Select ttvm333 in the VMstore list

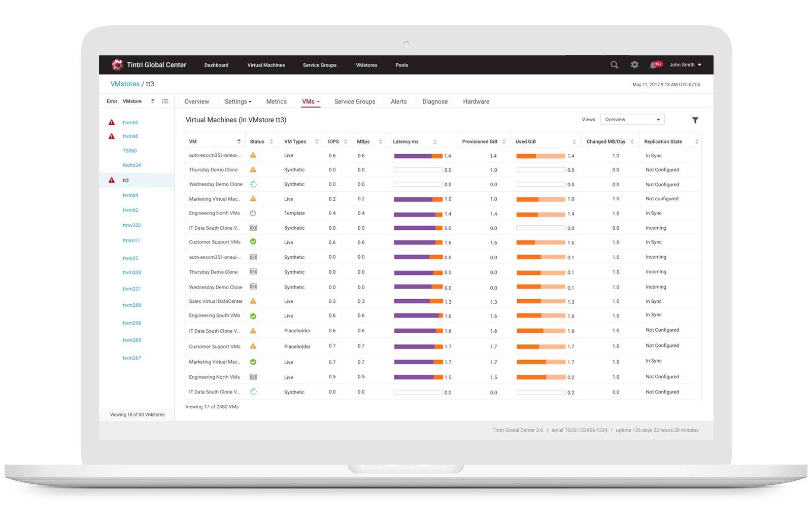[x=132, y=272]
